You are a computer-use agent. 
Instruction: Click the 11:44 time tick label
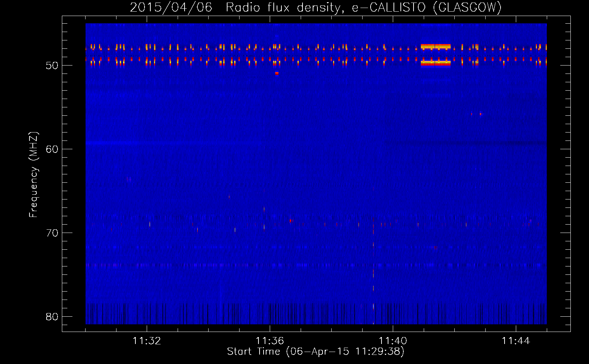516,341
